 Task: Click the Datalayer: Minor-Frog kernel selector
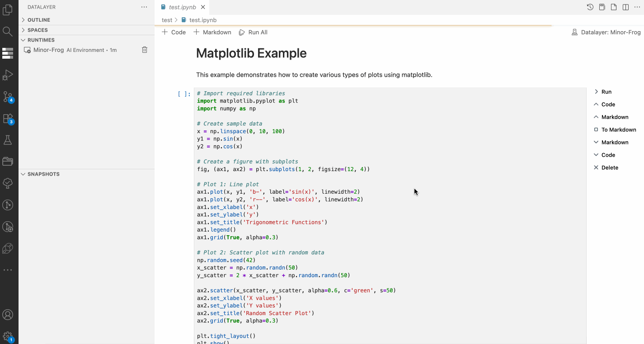point(606,33)
